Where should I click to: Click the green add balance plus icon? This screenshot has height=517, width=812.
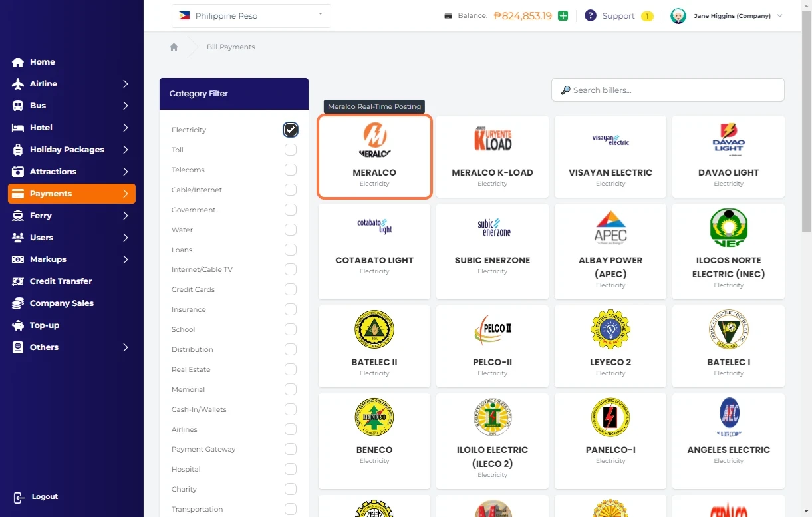(563, 16)
